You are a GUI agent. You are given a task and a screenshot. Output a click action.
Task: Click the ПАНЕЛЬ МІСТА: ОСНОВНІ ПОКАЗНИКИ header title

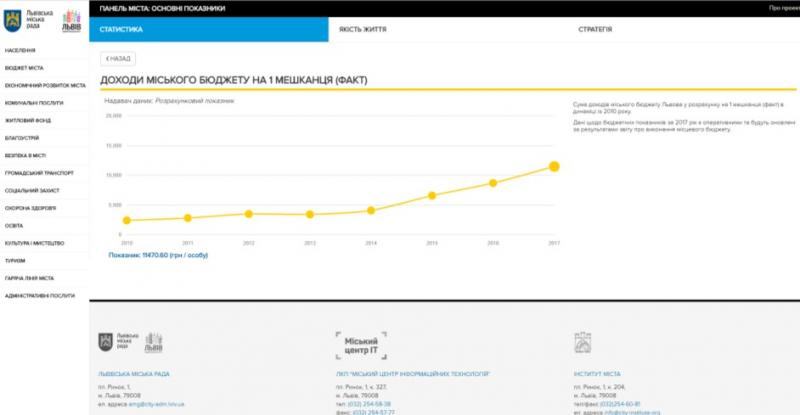[162, 9]
